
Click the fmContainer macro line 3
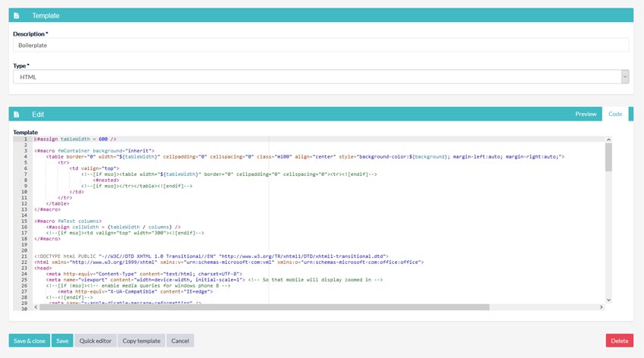[94, 151]
